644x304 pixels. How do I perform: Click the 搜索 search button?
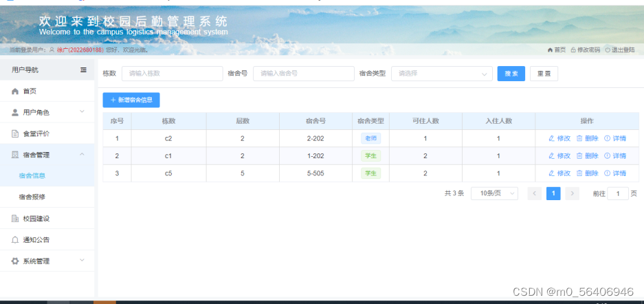511,74
